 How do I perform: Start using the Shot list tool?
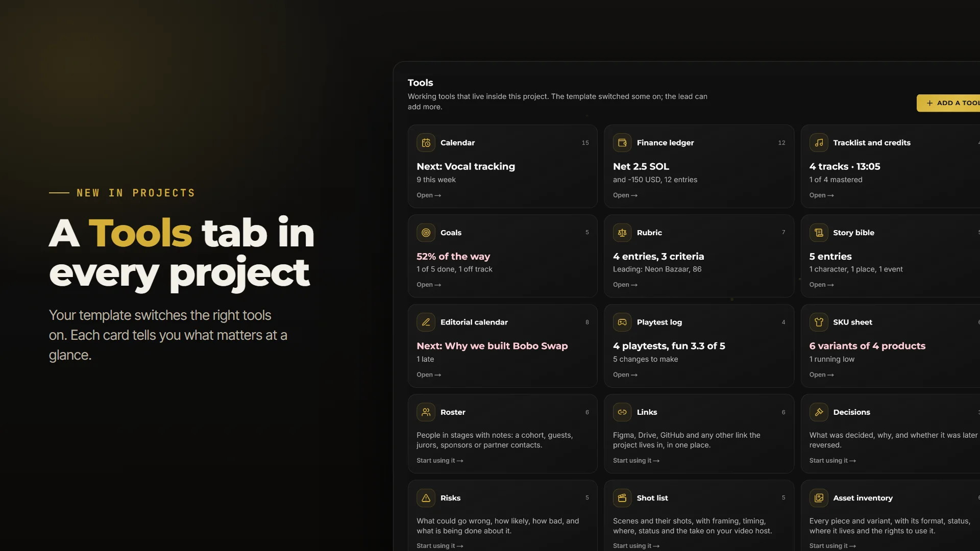pos(636,546)
